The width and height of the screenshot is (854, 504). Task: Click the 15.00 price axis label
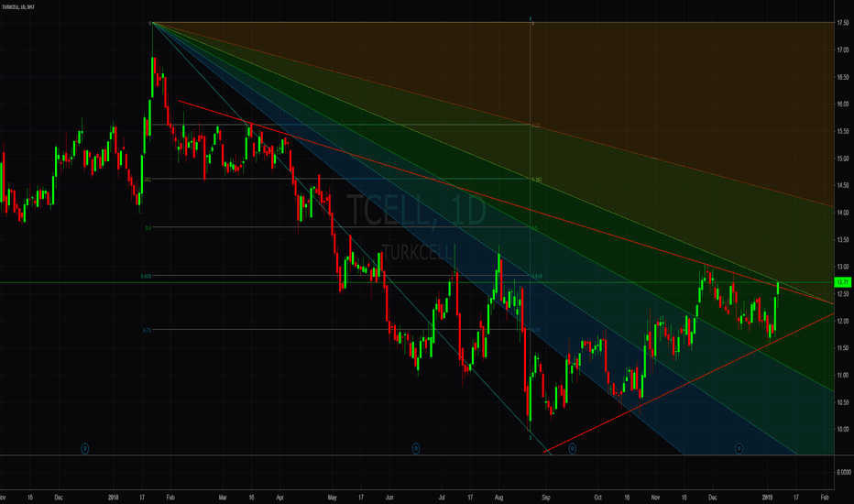click(x=843, y=159)
